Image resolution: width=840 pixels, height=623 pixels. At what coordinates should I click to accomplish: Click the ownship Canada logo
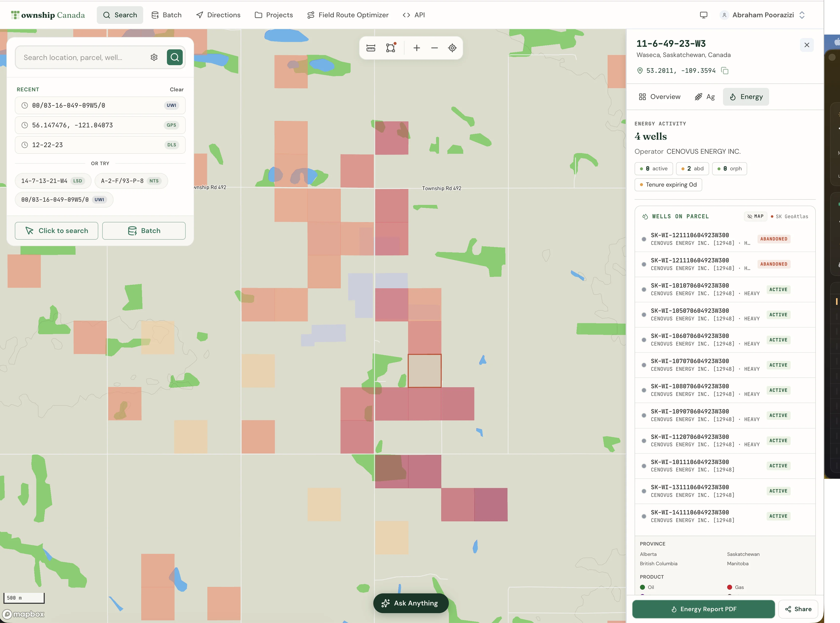48,15
